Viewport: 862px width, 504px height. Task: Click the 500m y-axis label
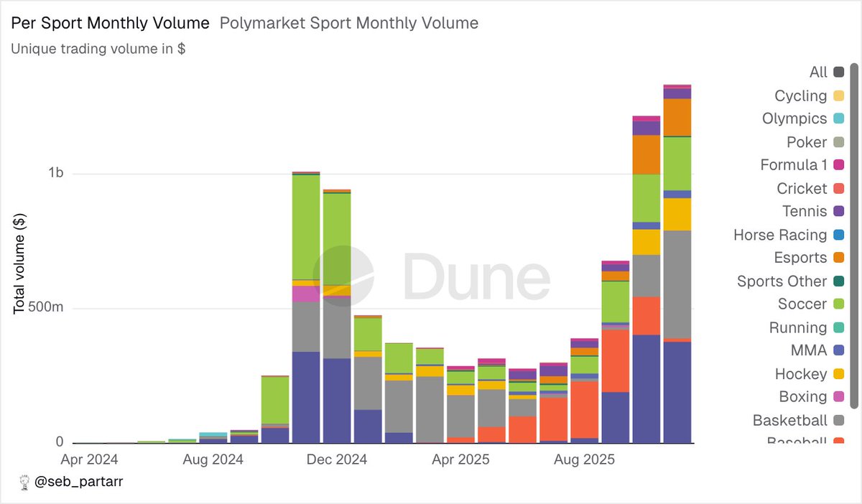pos(45,308)
